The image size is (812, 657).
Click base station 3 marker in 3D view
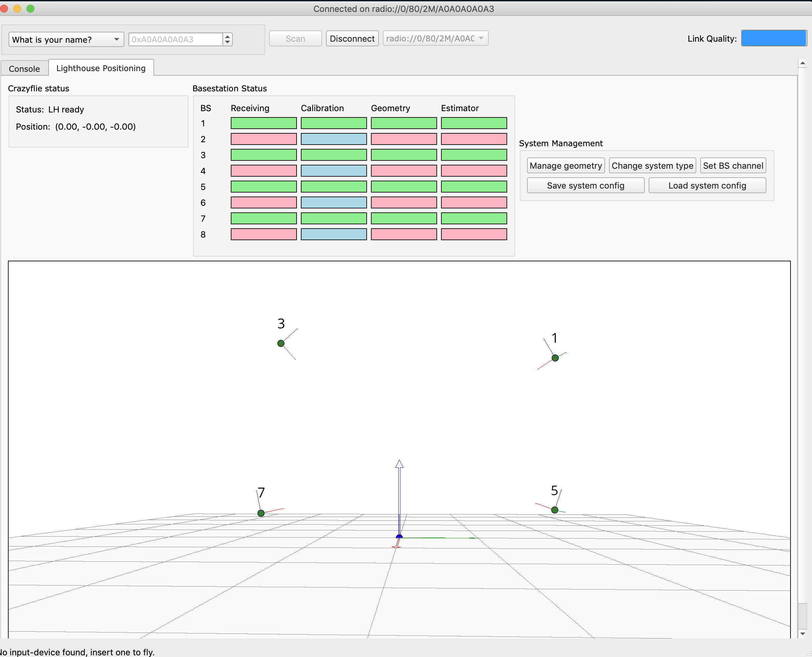coord(281,343)
